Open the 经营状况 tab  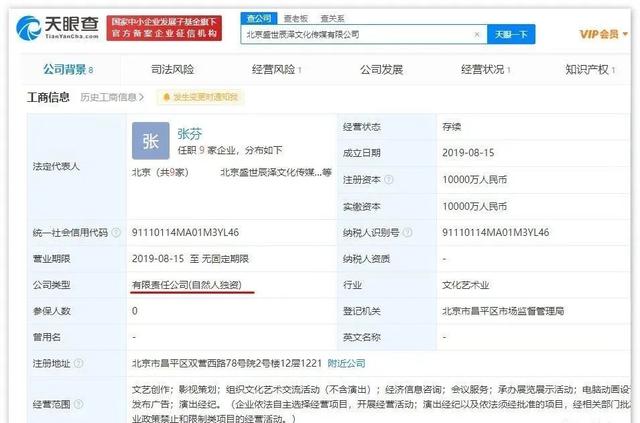[486, 70]
